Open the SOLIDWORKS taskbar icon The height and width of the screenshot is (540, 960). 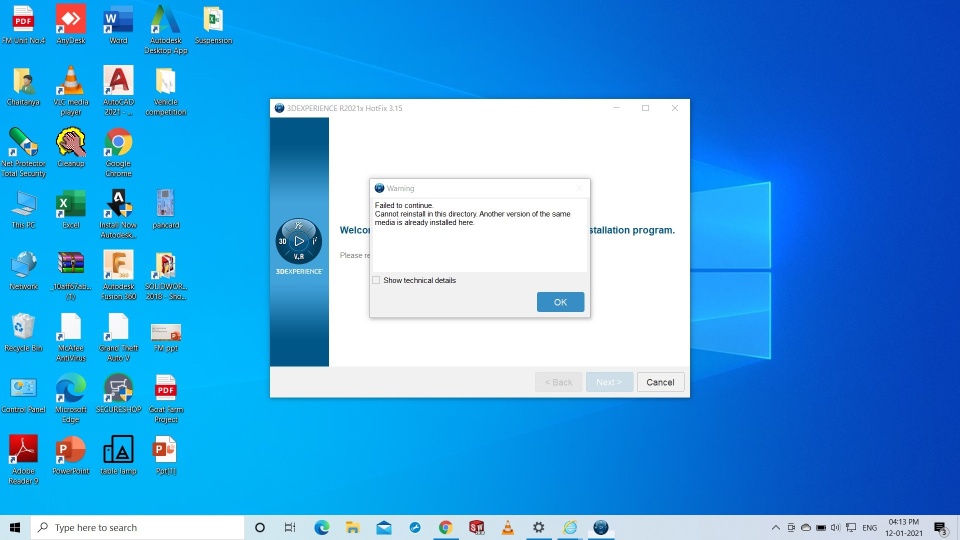click(476, 527)
